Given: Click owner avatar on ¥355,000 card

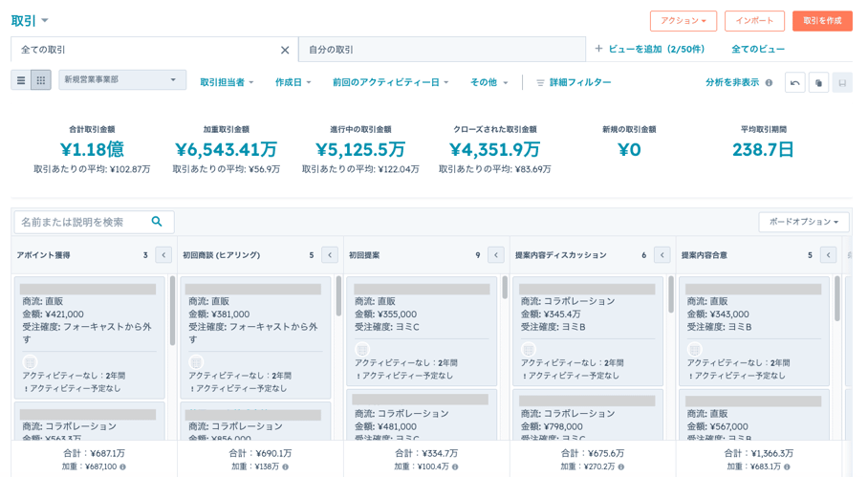Looking at the screenshot, I should pyautogui.click(x=362, y=349).
